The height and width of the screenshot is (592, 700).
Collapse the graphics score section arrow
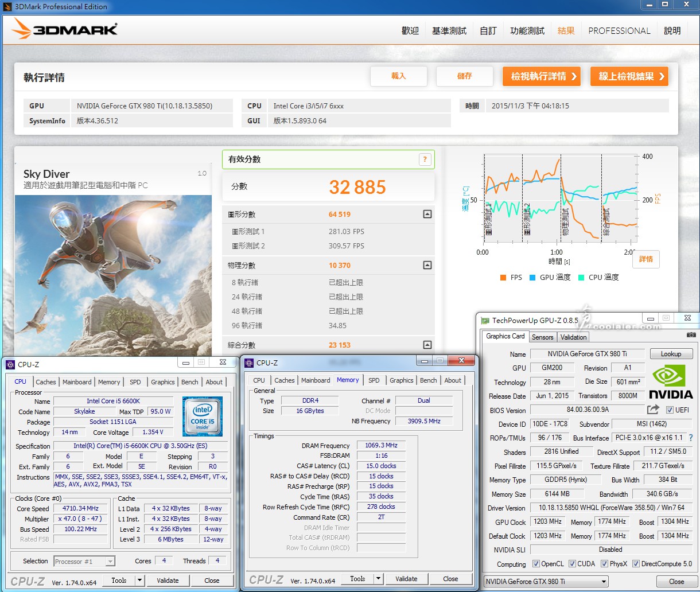click(x=427, y=214)
